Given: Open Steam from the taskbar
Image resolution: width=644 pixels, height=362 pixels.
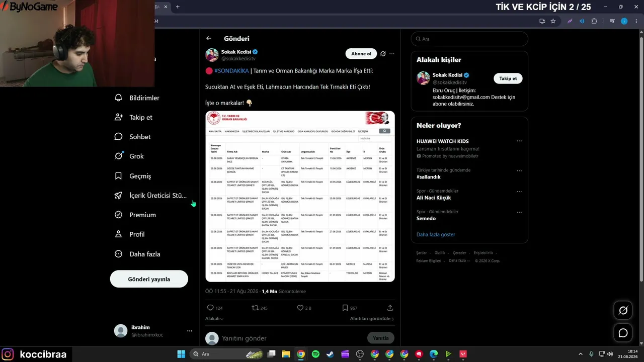Looking at the screenshot, I should coord(330,354).
